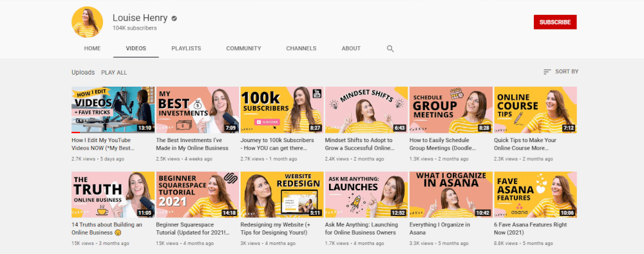Switch to the ABOUT tab

coord(351,48)
